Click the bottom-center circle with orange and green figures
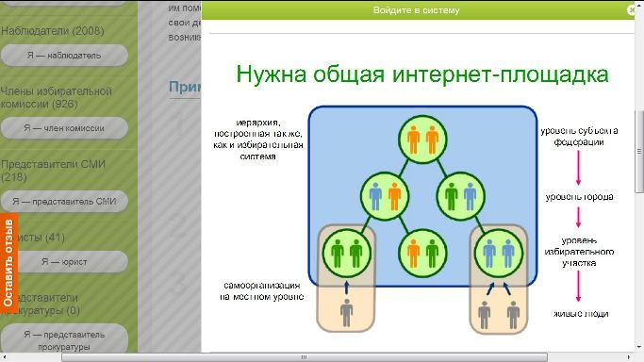 pyautogui.click(x=422, y=254)
